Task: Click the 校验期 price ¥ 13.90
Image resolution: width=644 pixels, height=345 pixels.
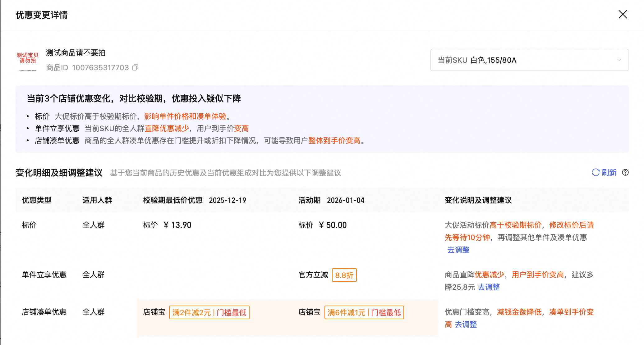Action: (177, 225)
